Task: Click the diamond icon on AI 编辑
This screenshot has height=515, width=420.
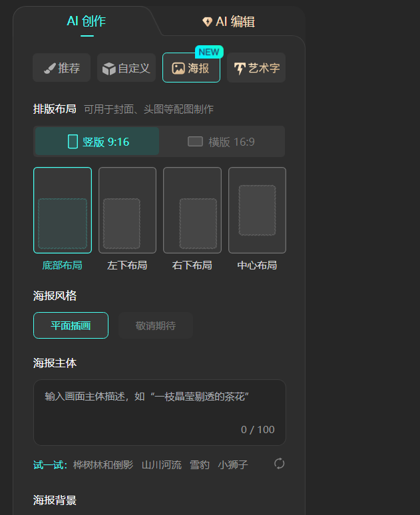Action: pos(207,22)
